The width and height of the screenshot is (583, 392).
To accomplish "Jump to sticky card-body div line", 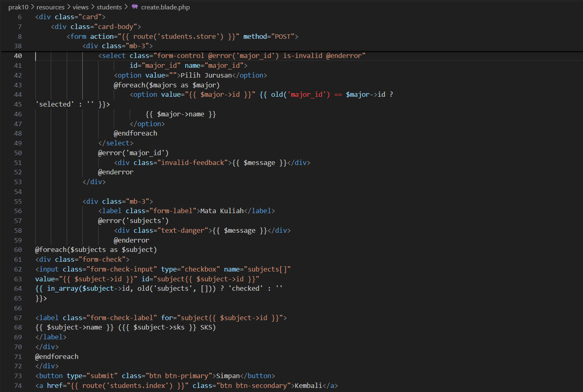I will point(96,27).
